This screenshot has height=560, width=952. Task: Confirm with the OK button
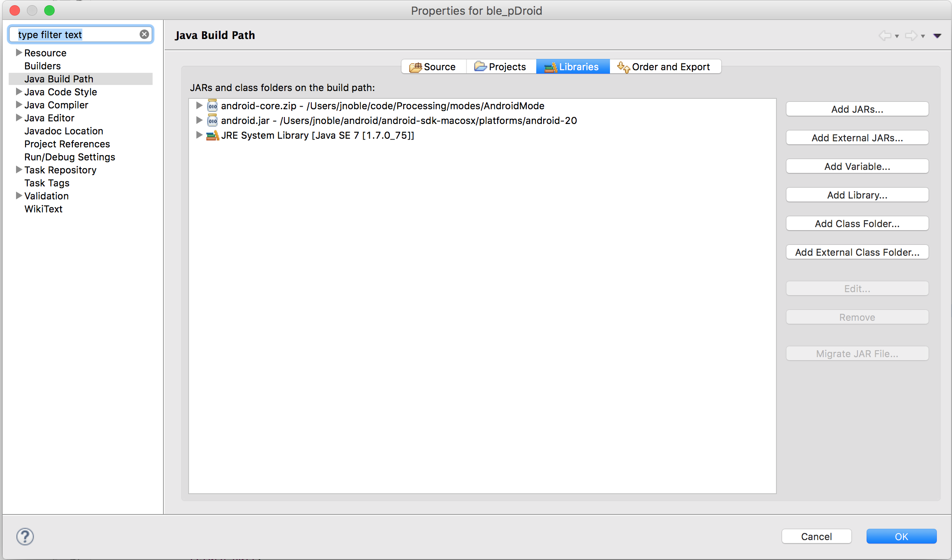click(901, 537)
